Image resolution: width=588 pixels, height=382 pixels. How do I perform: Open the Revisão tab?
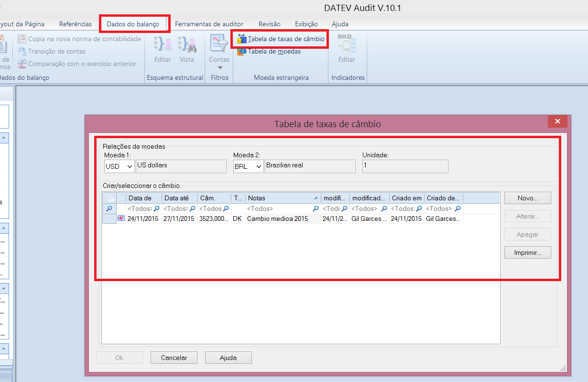point(270,24)
